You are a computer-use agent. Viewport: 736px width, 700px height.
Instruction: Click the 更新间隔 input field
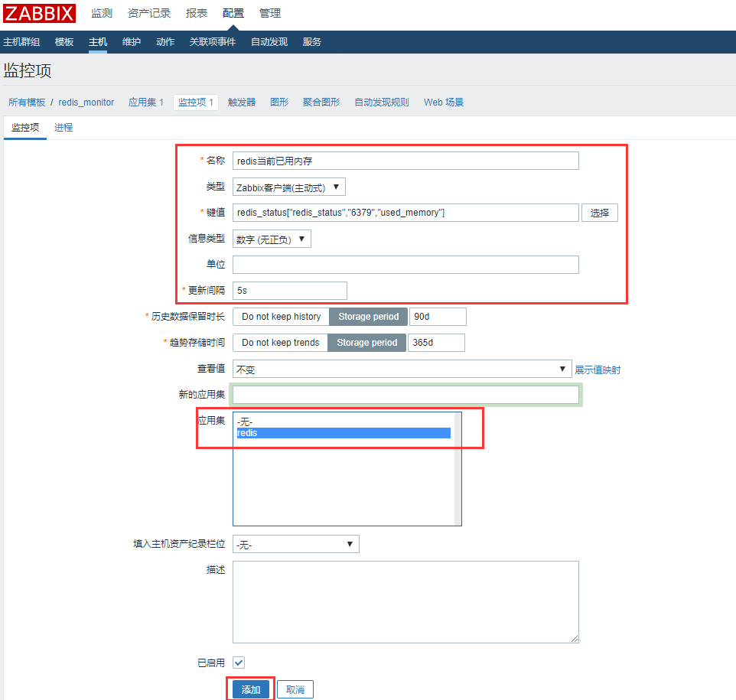pyautogui.click(x=290, y=291)
